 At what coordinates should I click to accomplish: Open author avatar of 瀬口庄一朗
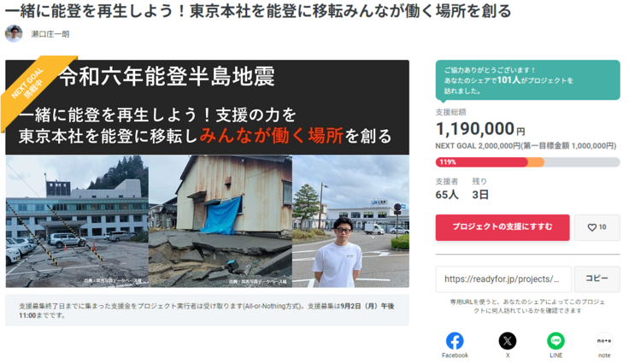(14, 33)
